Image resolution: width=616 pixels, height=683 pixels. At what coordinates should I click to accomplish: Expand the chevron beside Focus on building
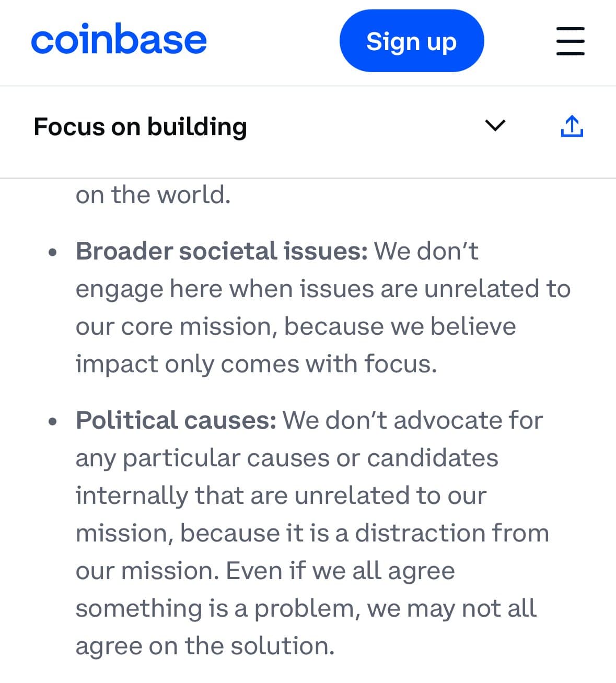pyautogui.click(x=495, y=126)
